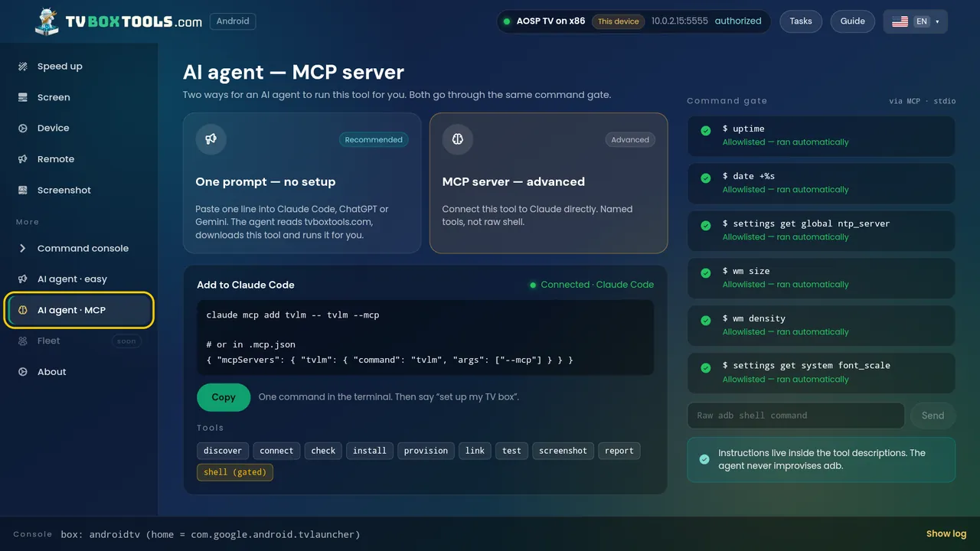The height and width of the screenshot is (551, 980).
Task: Focus the Raw adb shell command field
Action: click(x=795, y=416)
